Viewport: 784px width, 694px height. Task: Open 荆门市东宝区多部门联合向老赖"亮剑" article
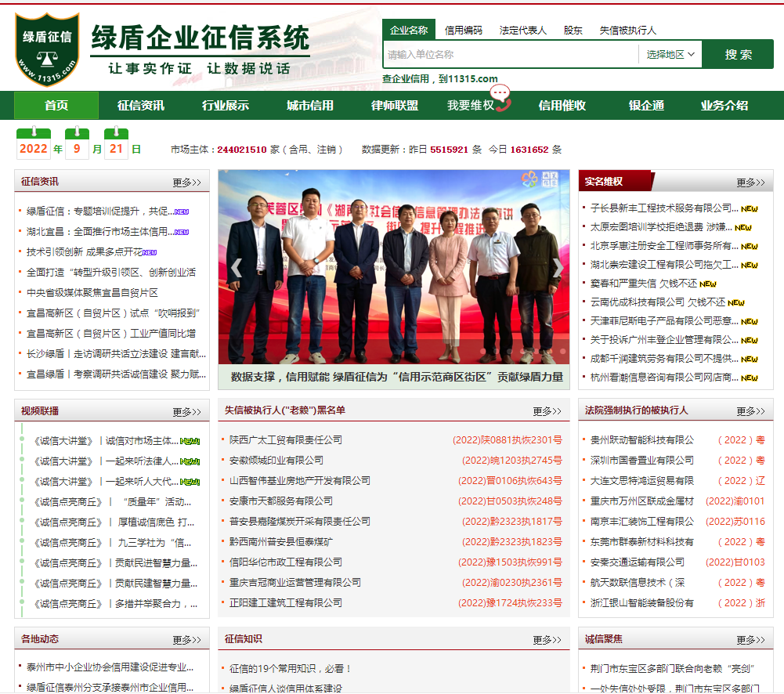[x=672, y=668]
